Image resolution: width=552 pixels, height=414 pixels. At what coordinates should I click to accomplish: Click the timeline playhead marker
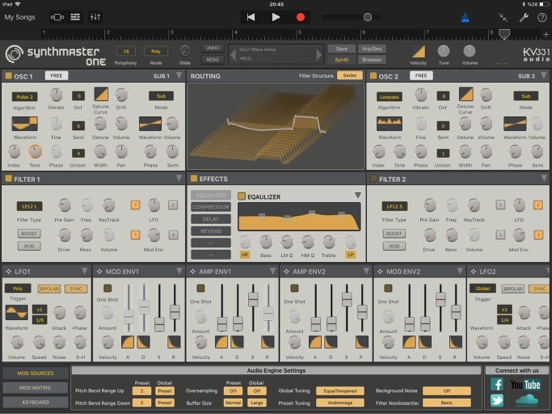(504, 34)
